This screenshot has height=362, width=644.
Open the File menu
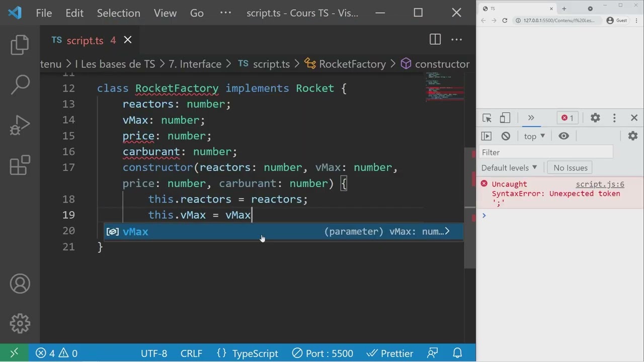(44, 13)
